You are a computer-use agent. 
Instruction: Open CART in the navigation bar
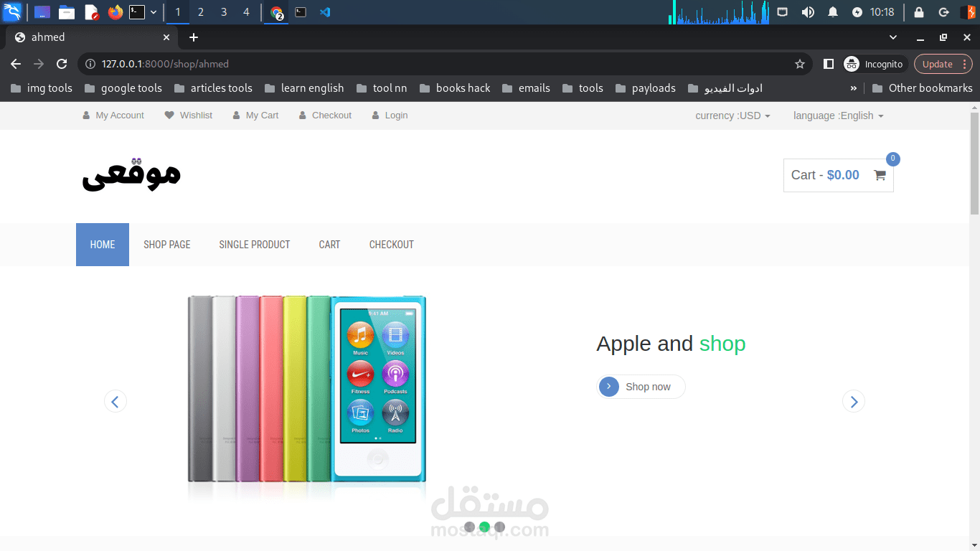click(x=329, y=245)
